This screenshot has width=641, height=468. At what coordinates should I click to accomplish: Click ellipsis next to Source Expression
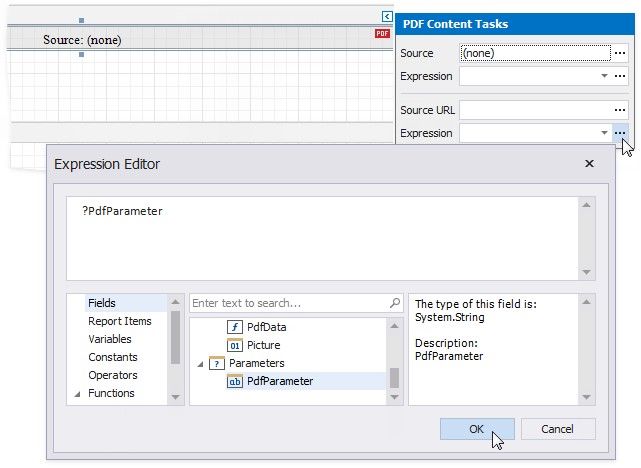tap(620, 76)
